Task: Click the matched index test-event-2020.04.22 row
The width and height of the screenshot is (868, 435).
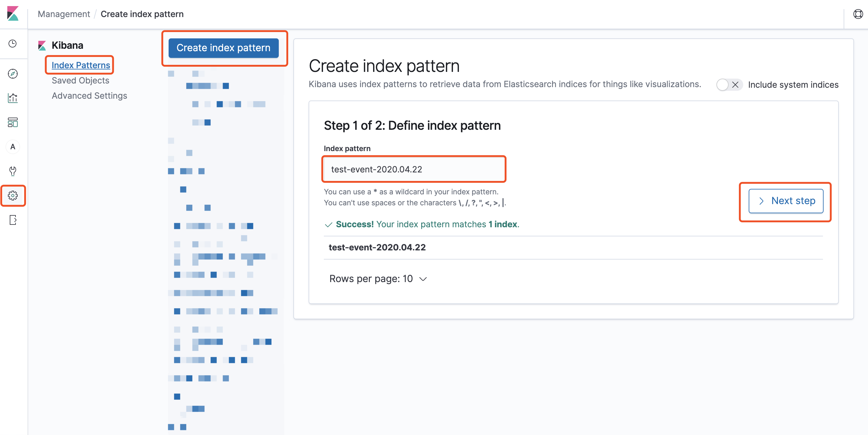Action: (x=573, y=248)
